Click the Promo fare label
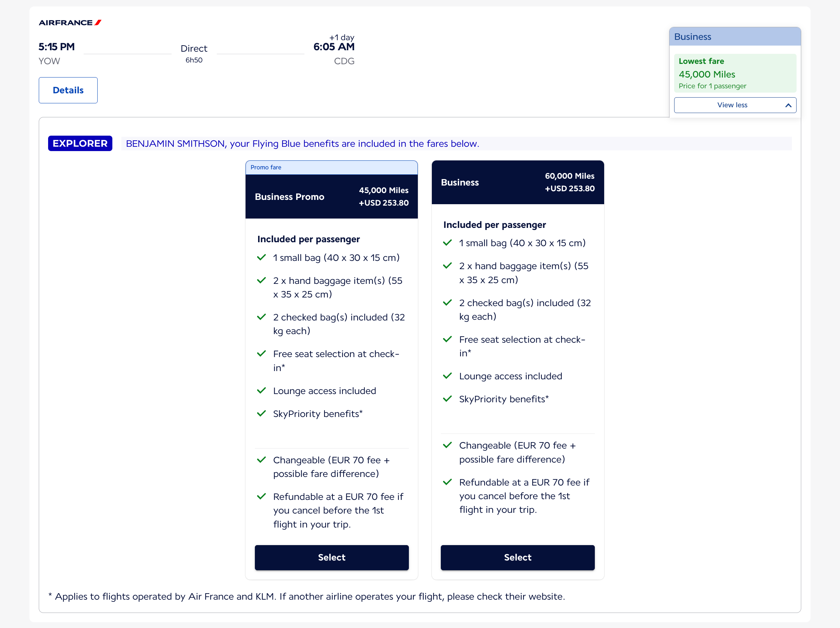This screenshot has width=840, height=628. pyautogui.click(x=266, y=168)
